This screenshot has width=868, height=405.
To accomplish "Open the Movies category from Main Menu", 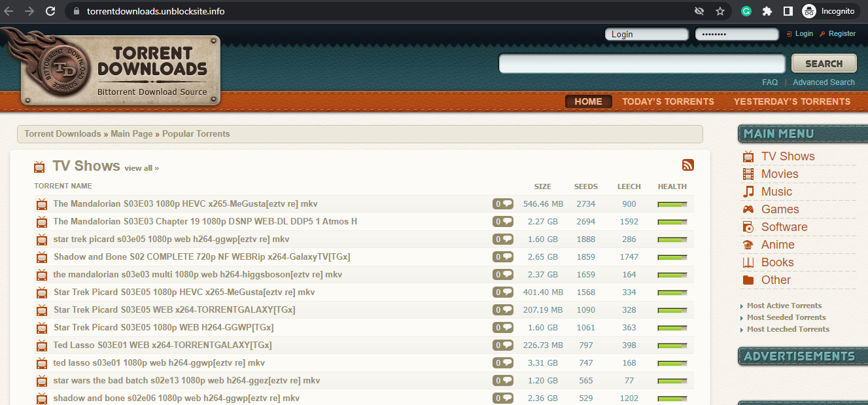I will click(779, 173).
